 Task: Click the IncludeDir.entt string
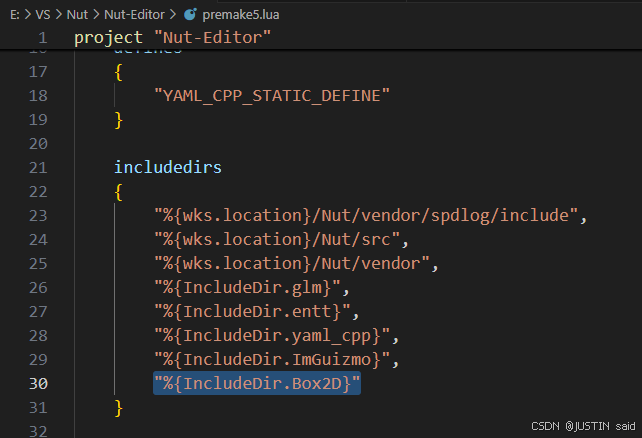point(256,312)
